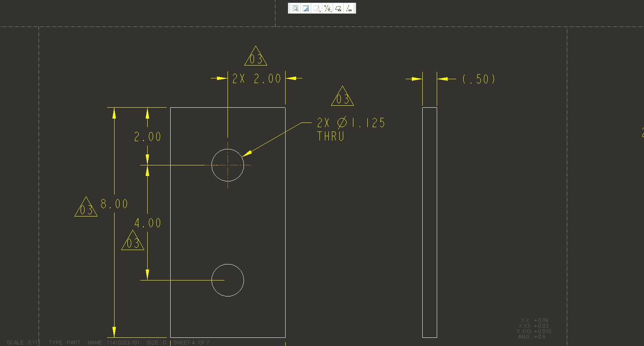
Task: Select the '2X ⌀1.125' hole callout
Action: (351, 123)
